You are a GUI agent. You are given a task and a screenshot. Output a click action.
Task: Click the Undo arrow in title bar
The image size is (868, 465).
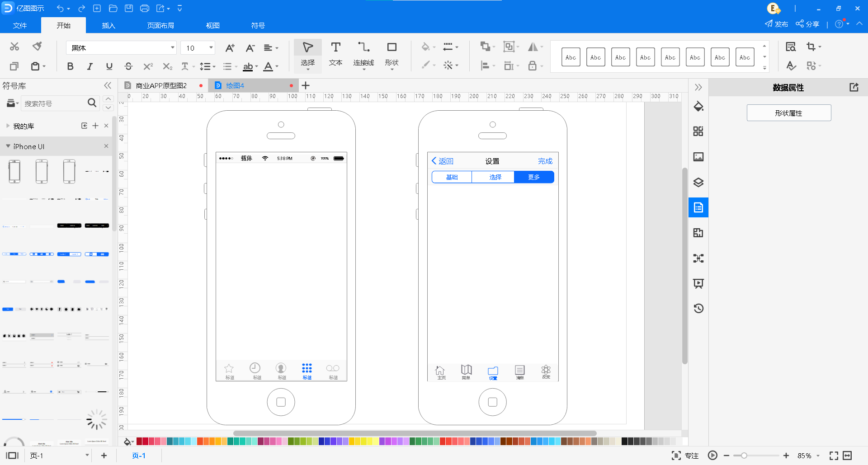coord(60,8)
